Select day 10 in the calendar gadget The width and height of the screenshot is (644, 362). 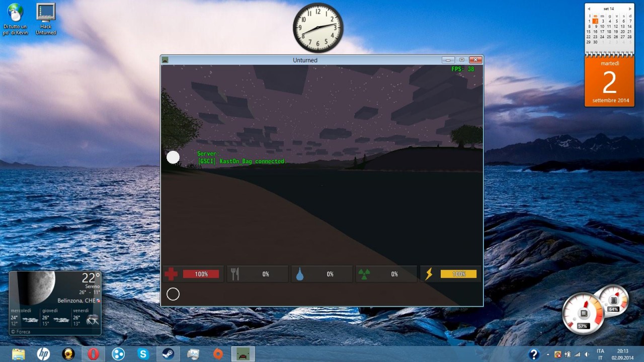pyautogui.click(x=602, y=26)
